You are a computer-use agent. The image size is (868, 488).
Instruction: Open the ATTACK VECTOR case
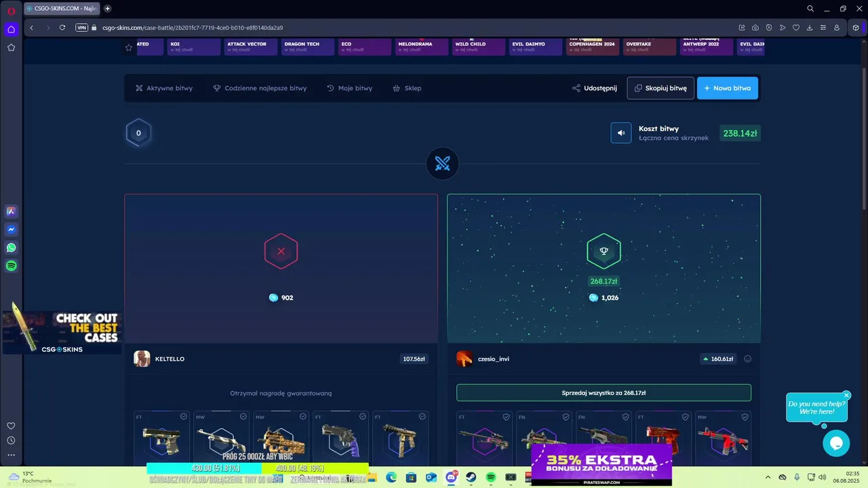click(251, 47)
